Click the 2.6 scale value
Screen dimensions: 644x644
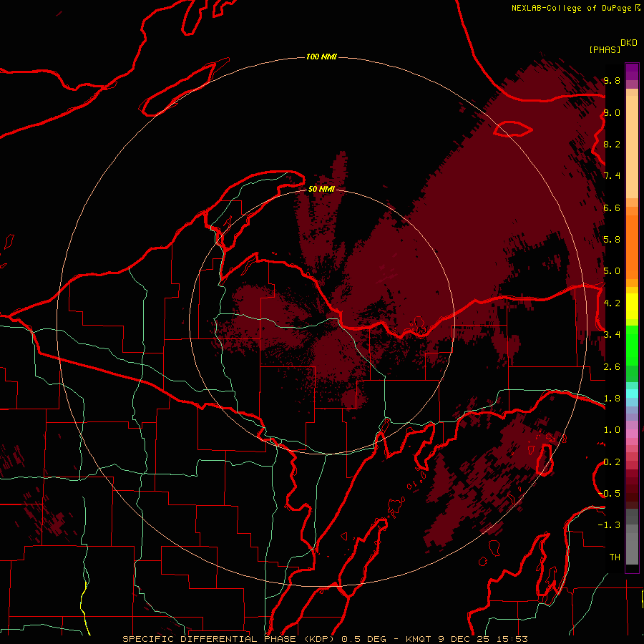click(612, 366)
